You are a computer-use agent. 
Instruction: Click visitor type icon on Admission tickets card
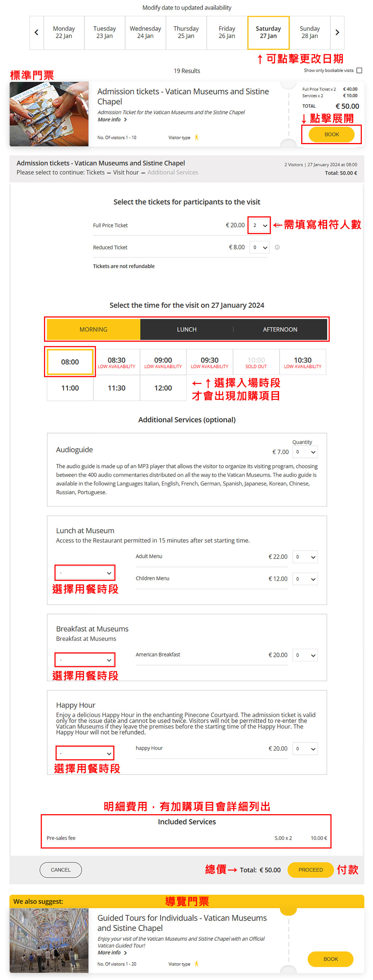[x=196, y=137]
